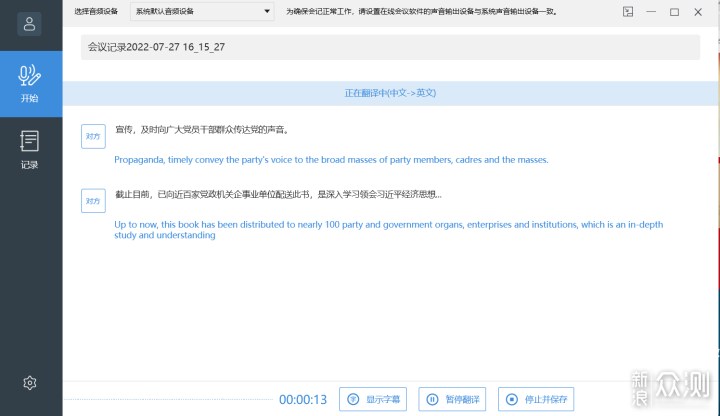Click 停止并保存 stop and save button

pos(536,399)
